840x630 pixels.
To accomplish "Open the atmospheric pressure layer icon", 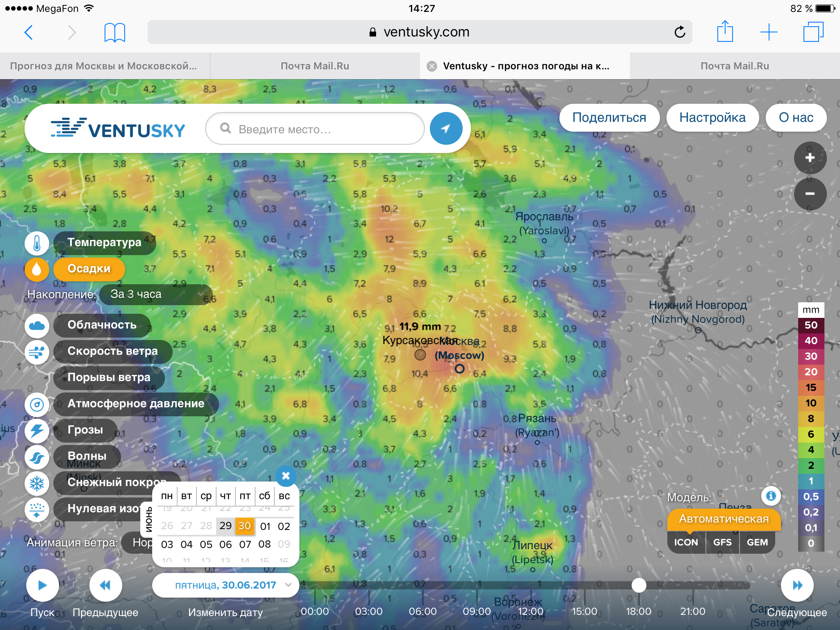I will tap(37, 404).
